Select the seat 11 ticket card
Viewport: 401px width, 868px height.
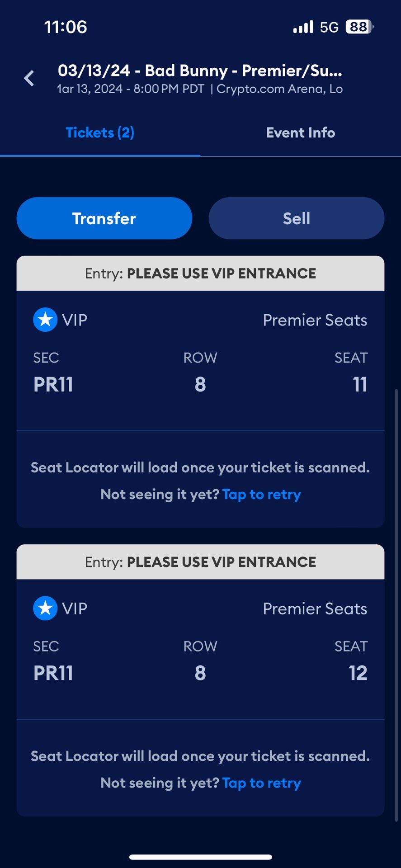point(200,371)
